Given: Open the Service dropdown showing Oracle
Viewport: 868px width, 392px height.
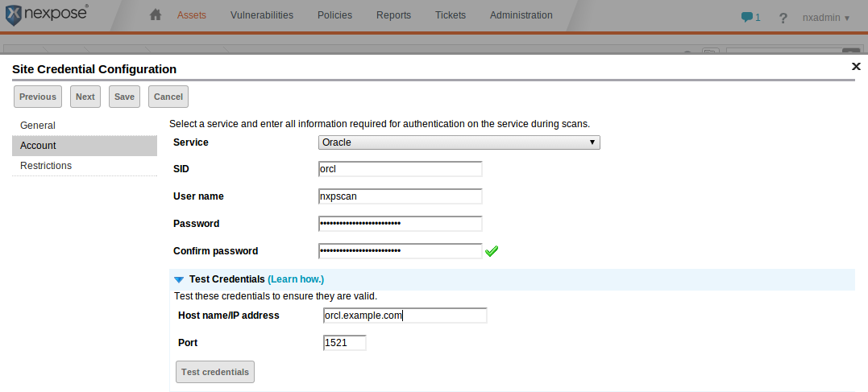Looking at the screenshot, I should pyautogui.click(x=459, y=142).
